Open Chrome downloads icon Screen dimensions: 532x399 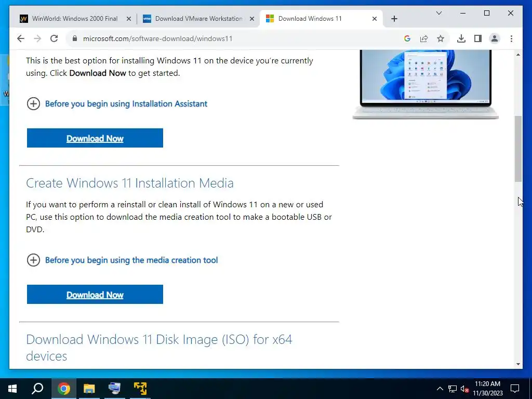tap(461, 38)
